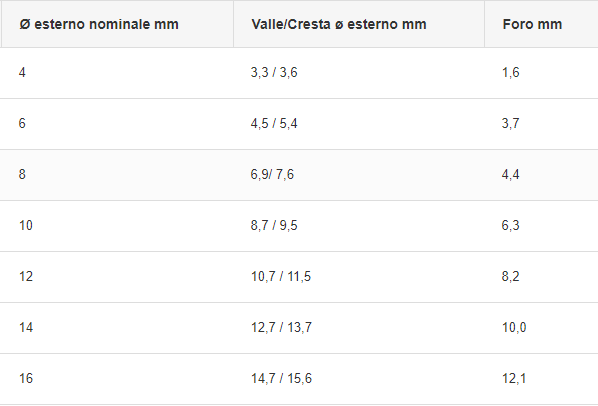Click the 'Ø esterno nominale mm' column header

[x=99, y=24]
